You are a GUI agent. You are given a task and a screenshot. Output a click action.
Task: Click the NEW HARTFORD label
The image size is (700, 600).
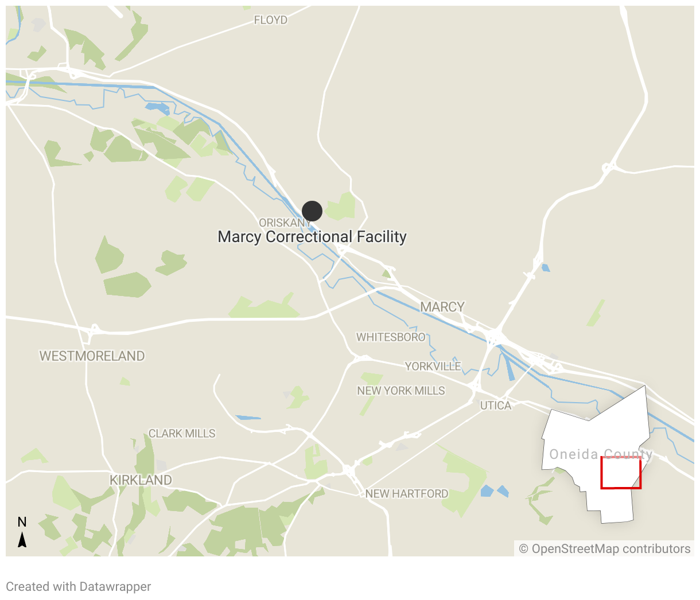(407, 494)
